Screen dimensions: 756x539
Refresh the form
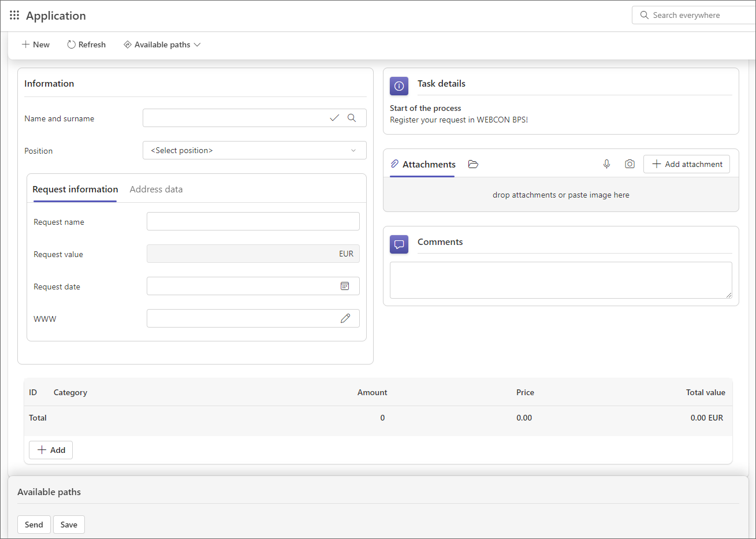[87, 44]
